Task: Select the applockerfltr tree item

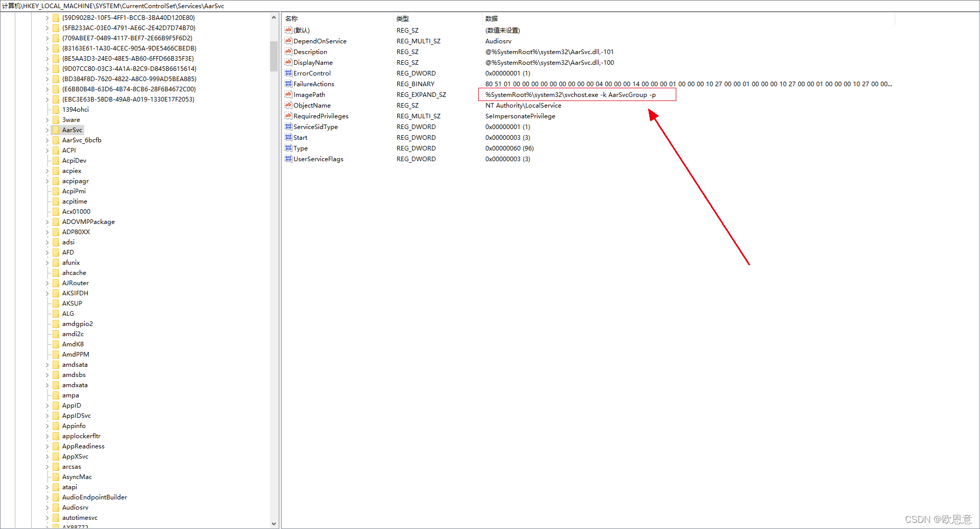Action: [x=81, y=436]
